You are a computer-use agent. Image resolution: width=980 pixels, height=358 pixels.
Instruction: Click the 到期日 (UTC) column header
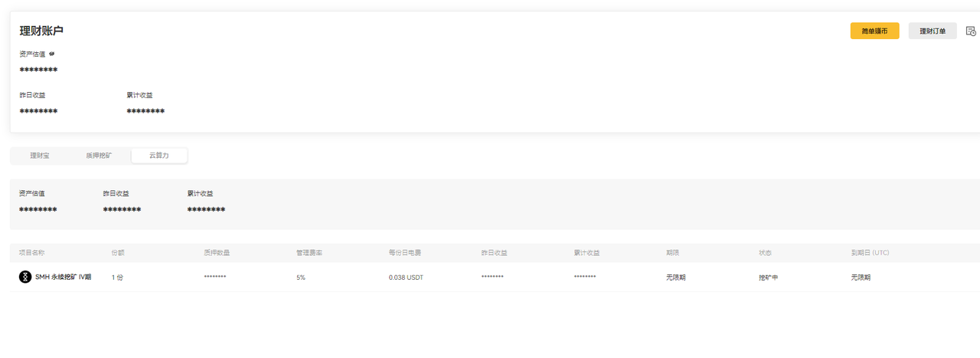pyautogui.click(x=870, y=252)
